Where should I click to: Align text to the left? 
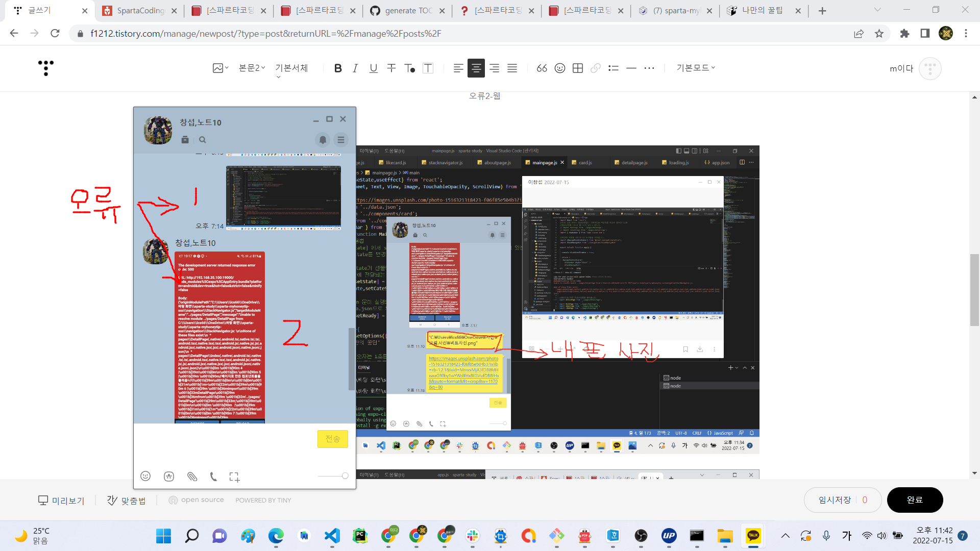click(x=458, y=68)
